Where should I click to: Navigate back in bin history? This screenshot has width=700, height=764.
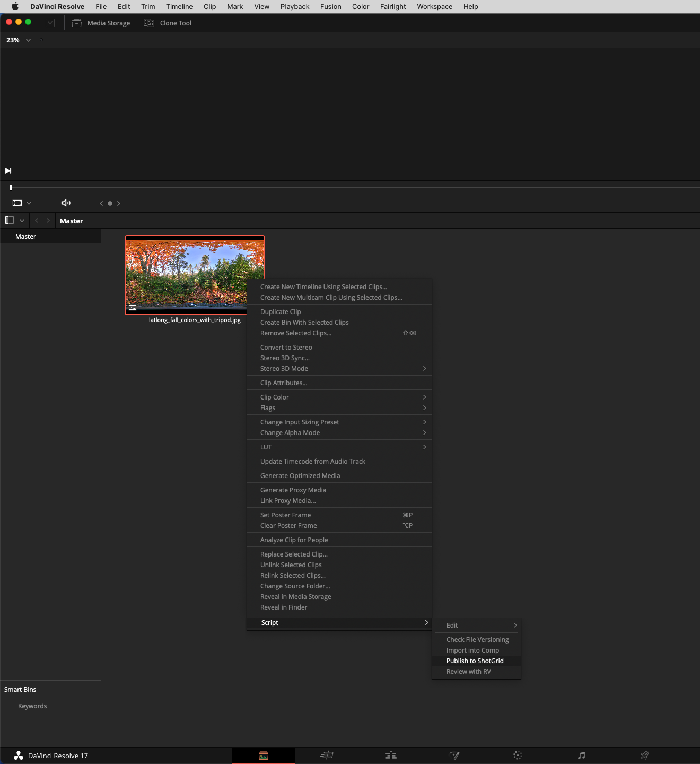coord(37,220)
